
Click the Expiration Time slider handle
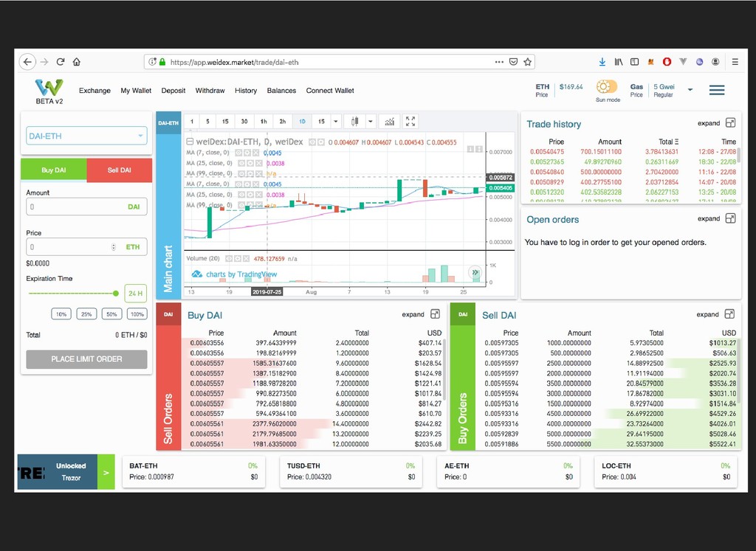point(116,293)
